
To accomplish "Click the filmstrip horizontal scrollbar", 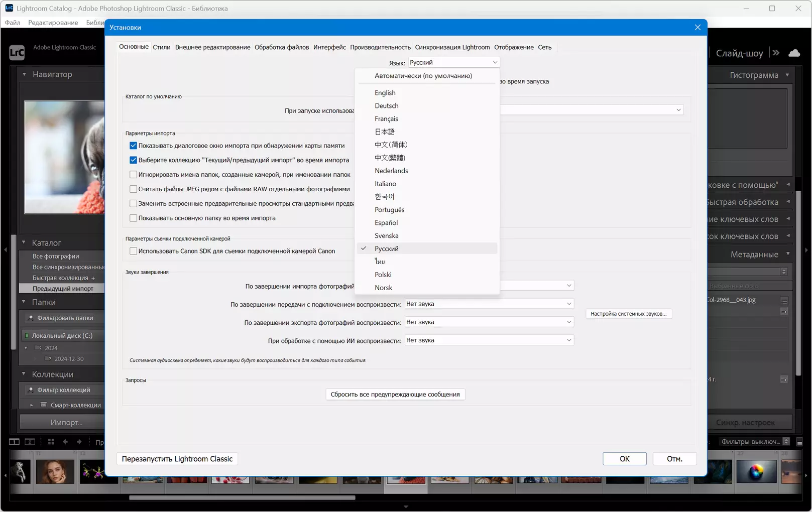I will click(242, 498).
